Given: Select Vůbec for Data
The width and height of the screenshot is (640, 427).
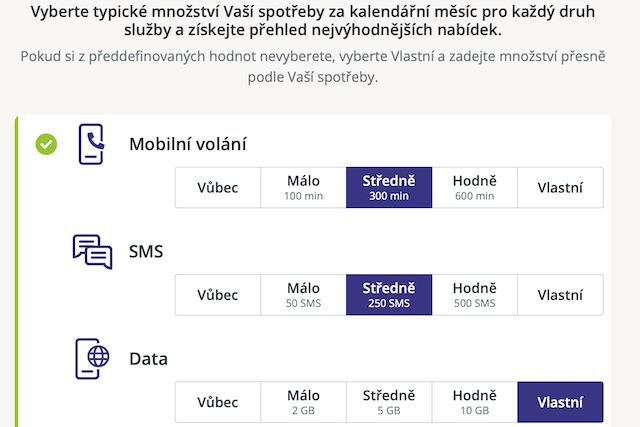Looking at the screenshot, I should [218, 402].
